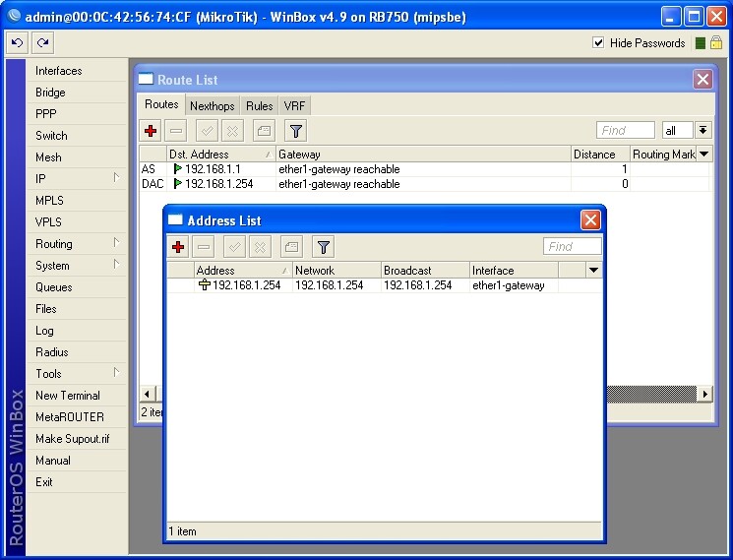This screenshot has width=733, height=560.
Task: Remove selected route with minus button
Action: 176,131
